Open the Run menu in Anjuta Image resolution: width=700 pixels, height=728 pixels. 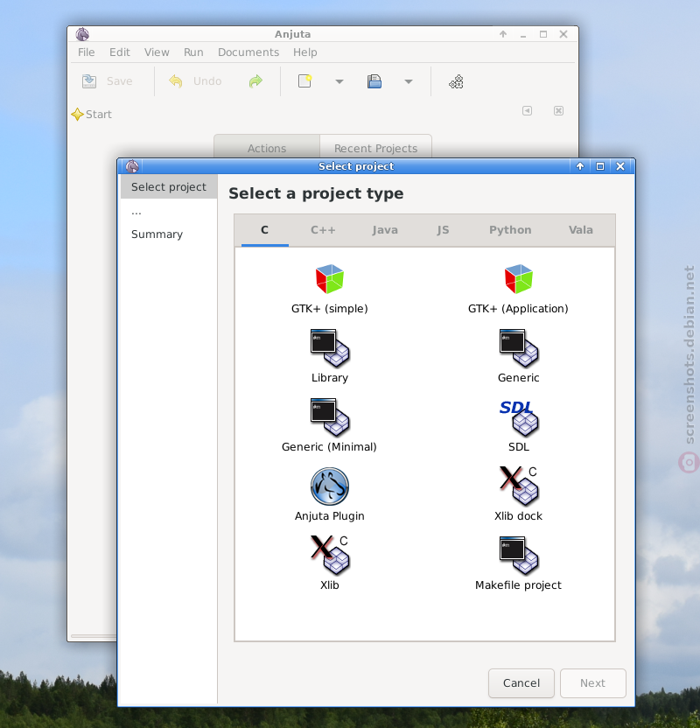(193, 52)
